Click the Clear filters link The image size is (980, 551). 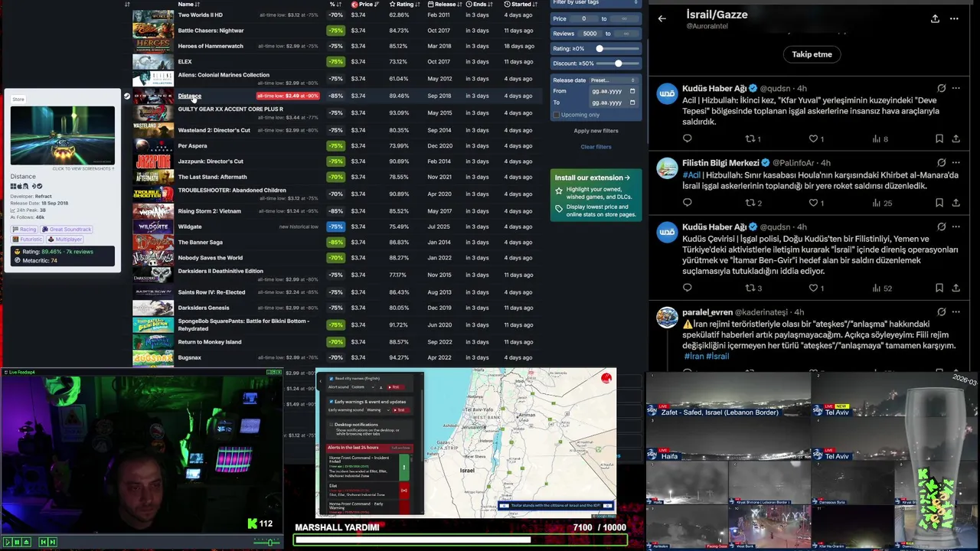596,147
